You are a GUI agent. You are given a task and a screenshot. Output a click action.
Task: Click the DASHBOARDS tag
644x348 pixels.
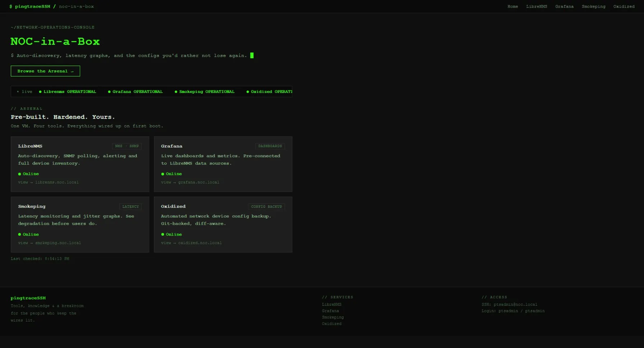point(270,146)
